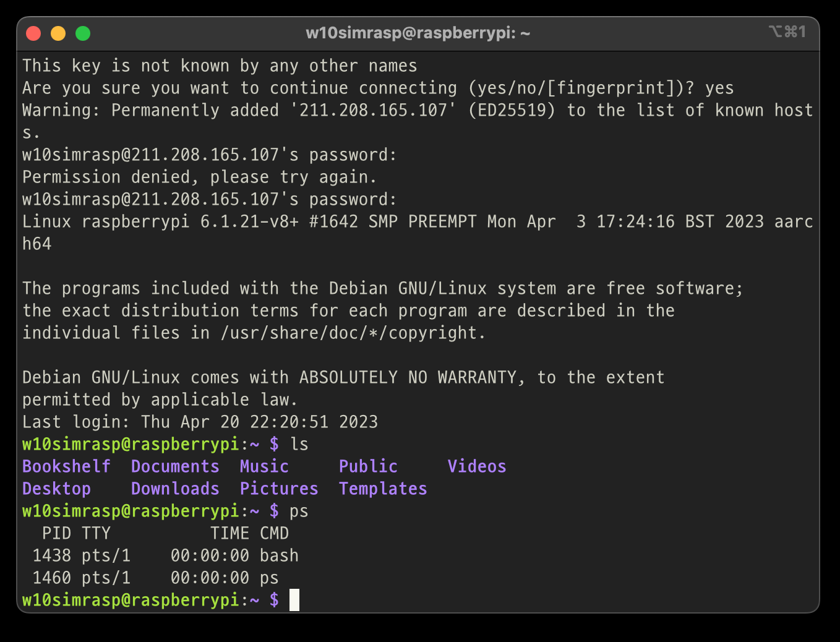This screenshot has width=840, height=642.
Task: Click the red close window button
Action: click(x=33, y=33)
